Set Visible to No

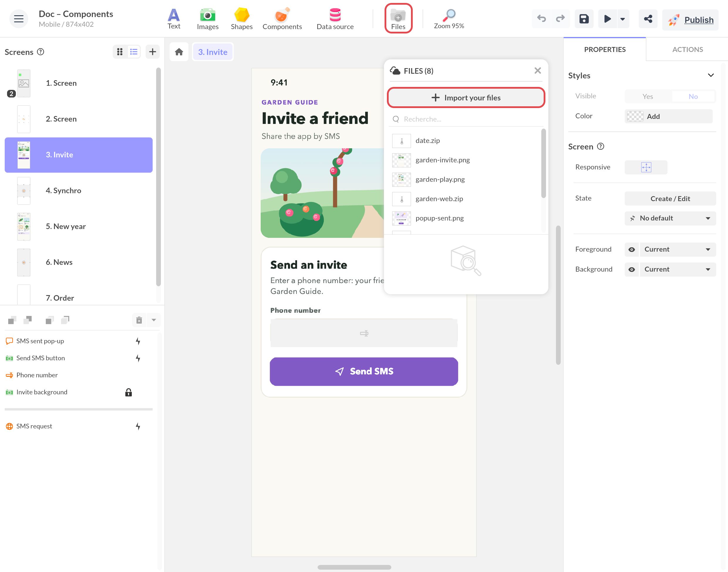click(x=693, y=96)
